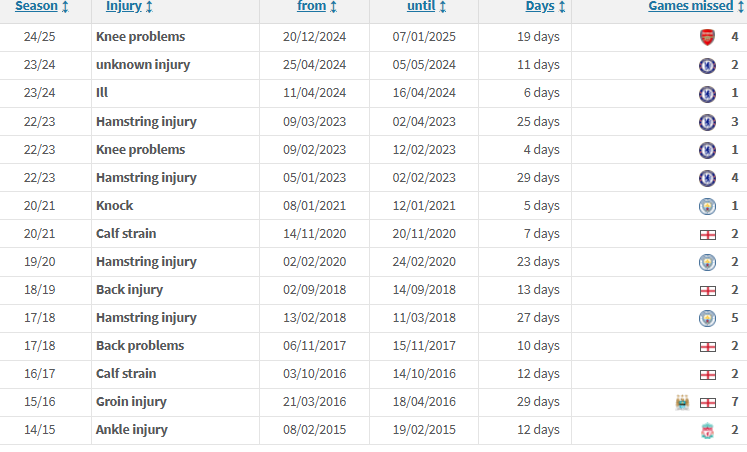Click the Chelsea crest in the Ill row
This screenshot has height=452, width=747.
point(707,93)
